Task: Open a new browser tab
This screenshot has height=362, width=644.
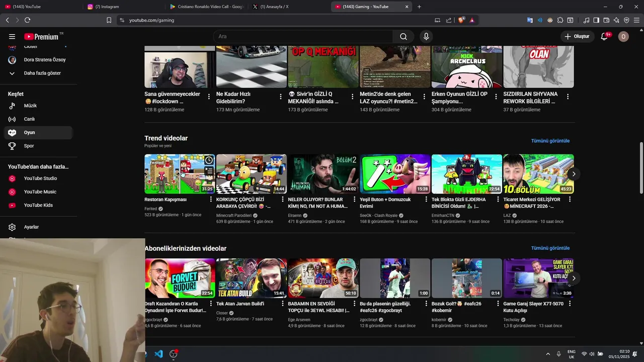Action: tap(419, 7)
